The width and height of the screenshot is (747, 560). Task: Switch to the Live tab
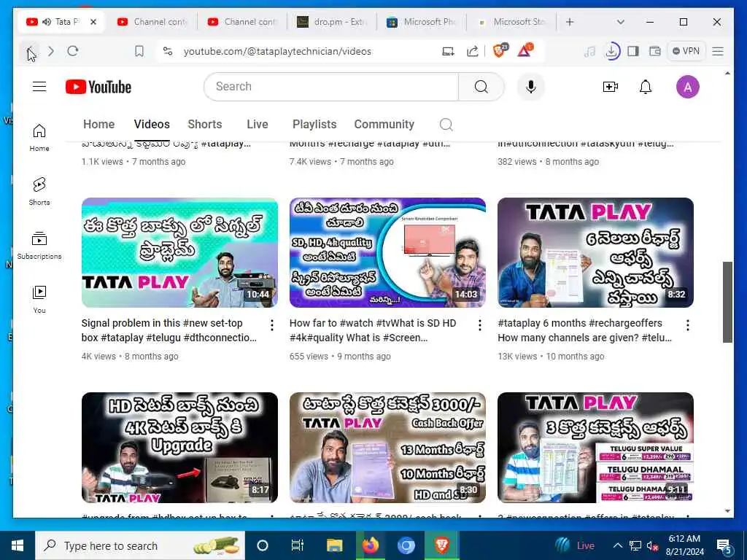(x=258, y=124)
